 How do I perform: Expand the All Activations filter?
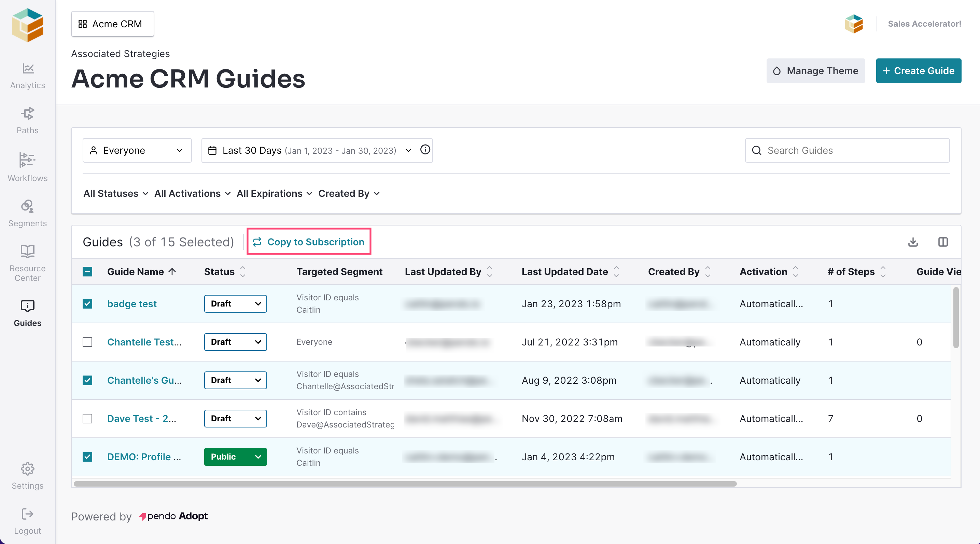click(193, 193)
